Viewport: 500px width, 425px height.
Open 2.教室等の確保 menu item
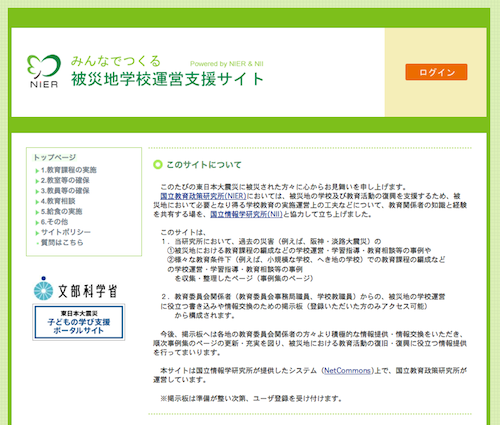(65, 180)
